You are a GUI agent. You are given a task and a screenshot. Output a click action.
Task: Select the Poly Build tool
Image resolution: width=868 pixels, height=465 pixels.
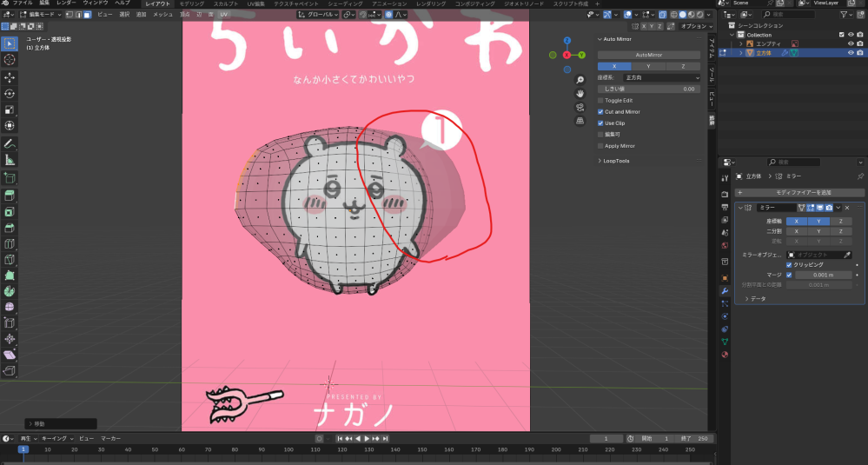pos(10,276)
